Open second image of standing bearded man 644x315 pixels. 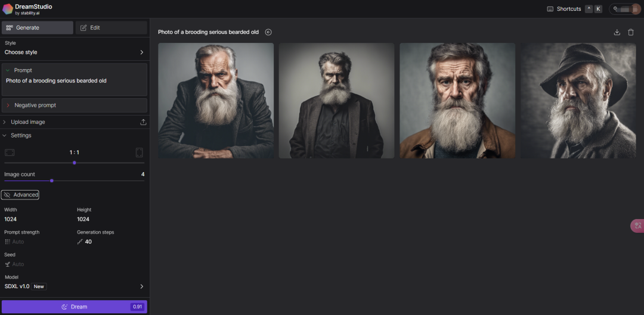[x=336, y=101]
